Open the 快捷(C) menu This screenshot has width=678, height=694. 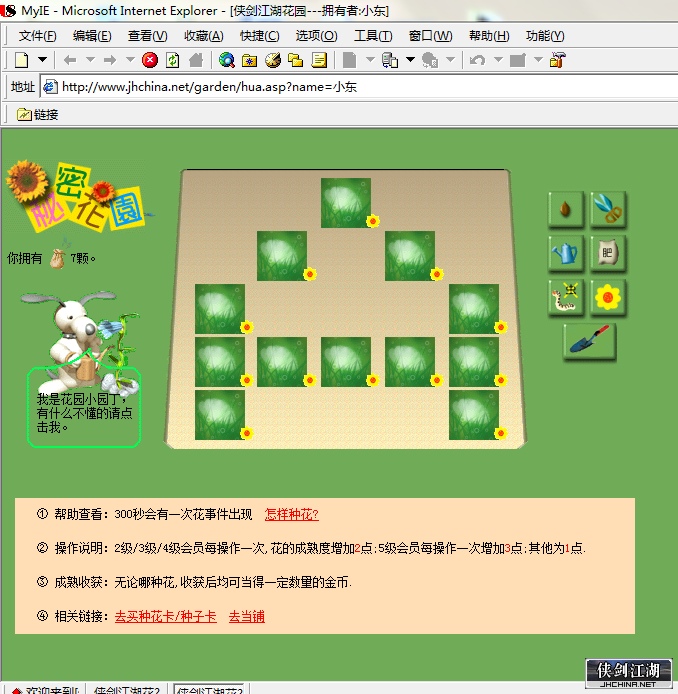pyautogui.click(x=259, y=36)
